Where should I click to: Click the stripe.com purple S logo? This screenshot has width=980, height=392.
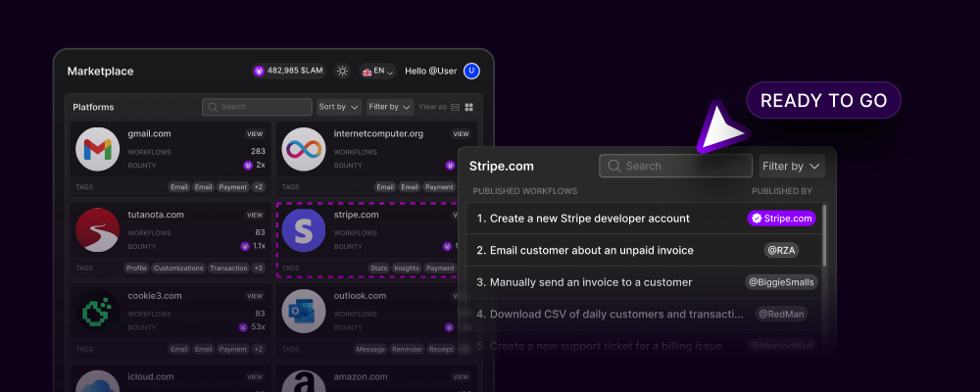[x=304, y=230]
